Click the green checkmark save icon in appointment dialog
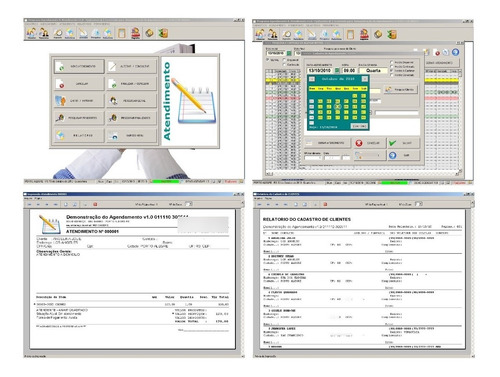The image size is (500, 377). tap(392, 143)
